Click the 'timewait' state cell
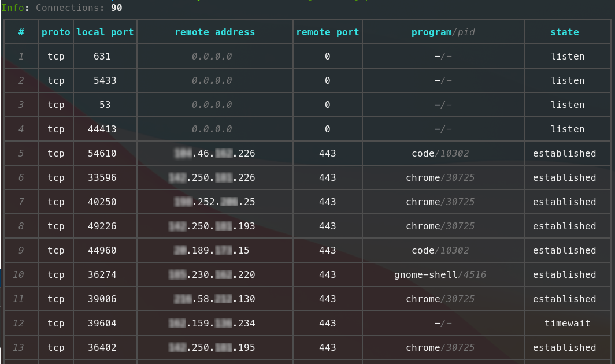The width and height of the screenshot is (615, 364). pyautogui.click(x=567, y=324)
